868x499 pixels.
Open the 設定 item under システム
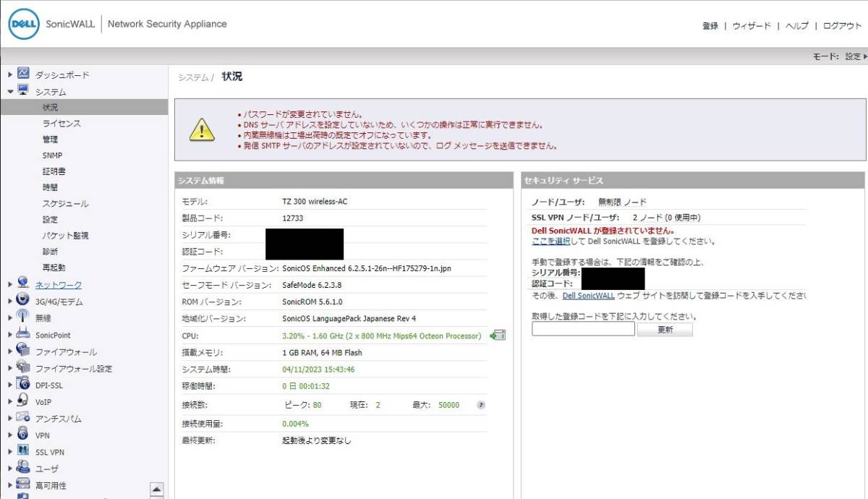(50, 220)
